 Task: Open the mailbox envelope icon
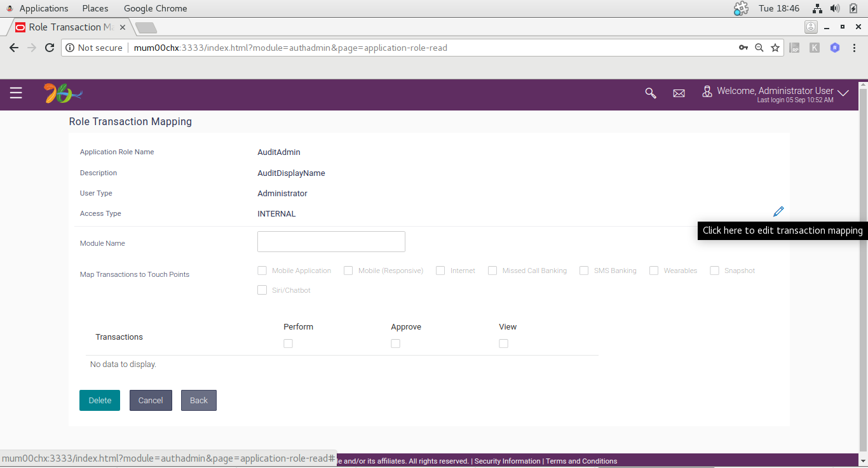pyautogui.click(x=679, y=93)
